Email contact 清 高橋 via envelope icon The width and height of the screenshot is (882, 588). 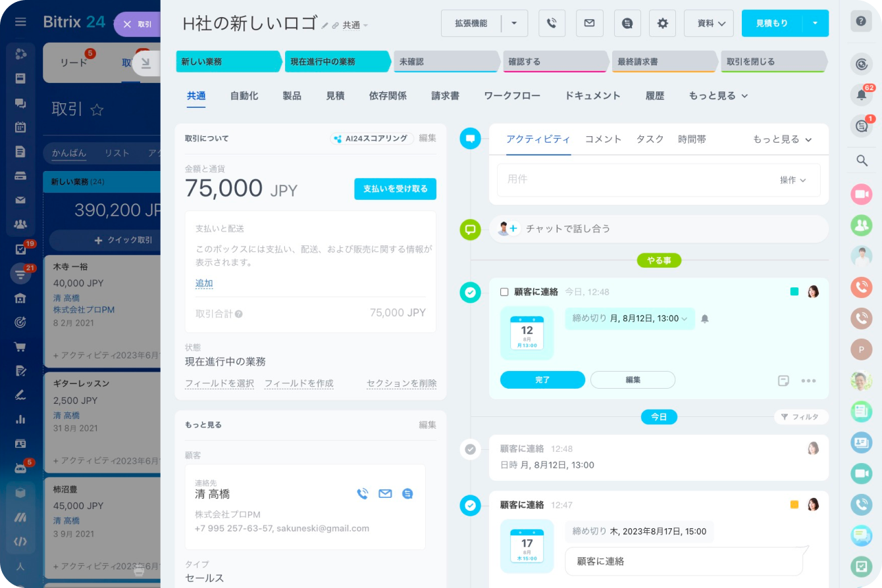385,494
